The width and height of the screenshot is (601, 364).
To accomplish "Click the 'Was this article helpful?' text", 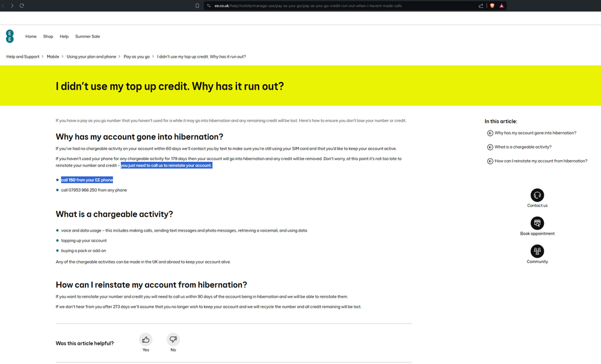I will 85,344.
